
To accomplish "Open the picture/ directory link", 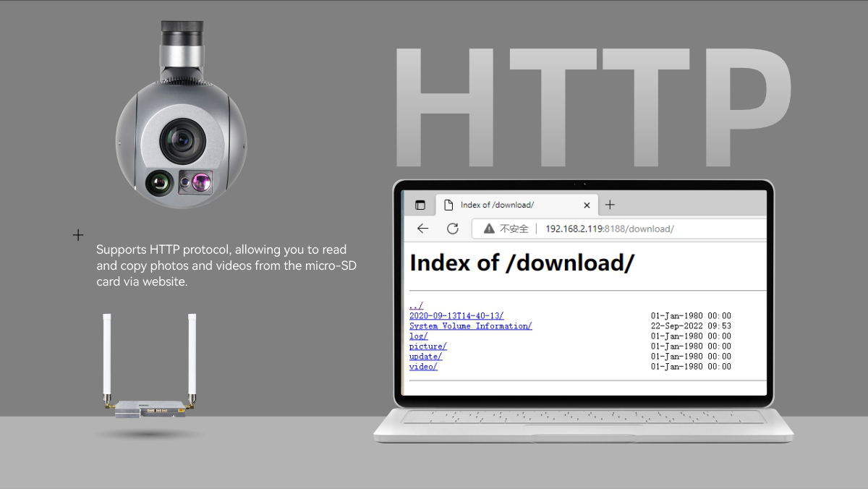I will click(x=427, y=346).
